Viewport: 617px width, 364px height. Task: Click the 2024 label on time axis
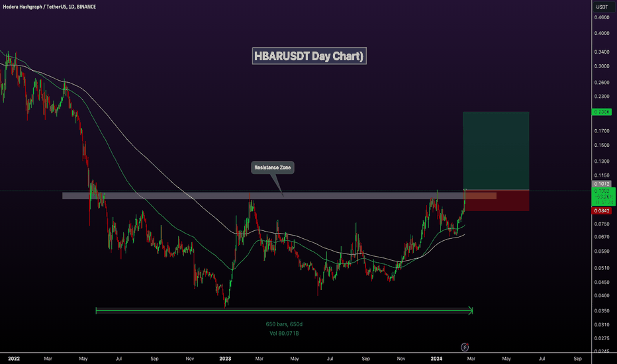[436, 359]
